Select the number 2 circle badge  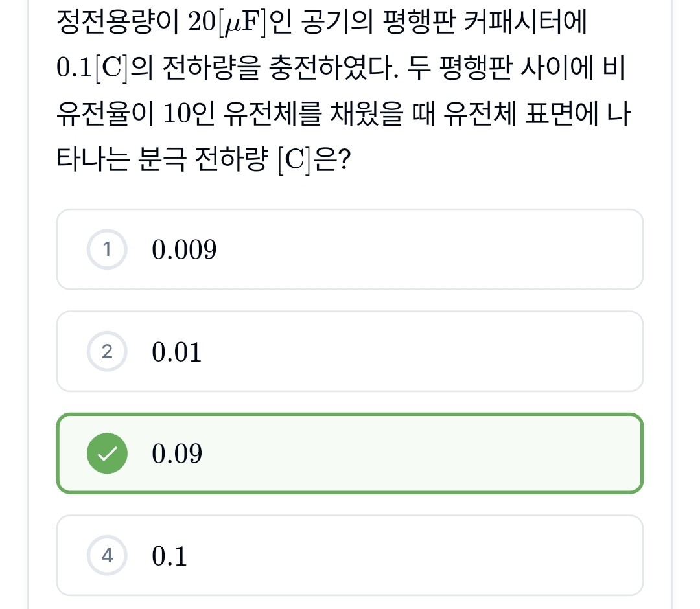107,352
